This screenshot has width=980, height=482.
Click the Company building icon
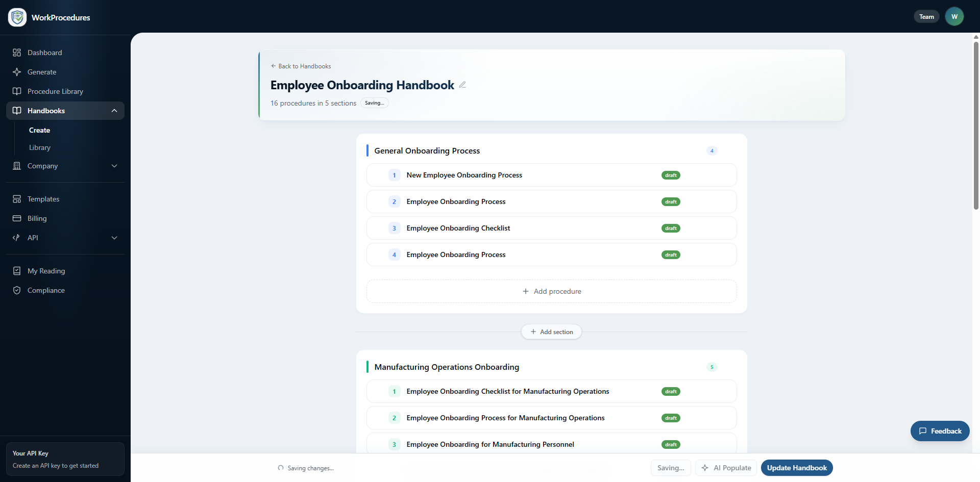pyautogui.click(x=17, y=166)
